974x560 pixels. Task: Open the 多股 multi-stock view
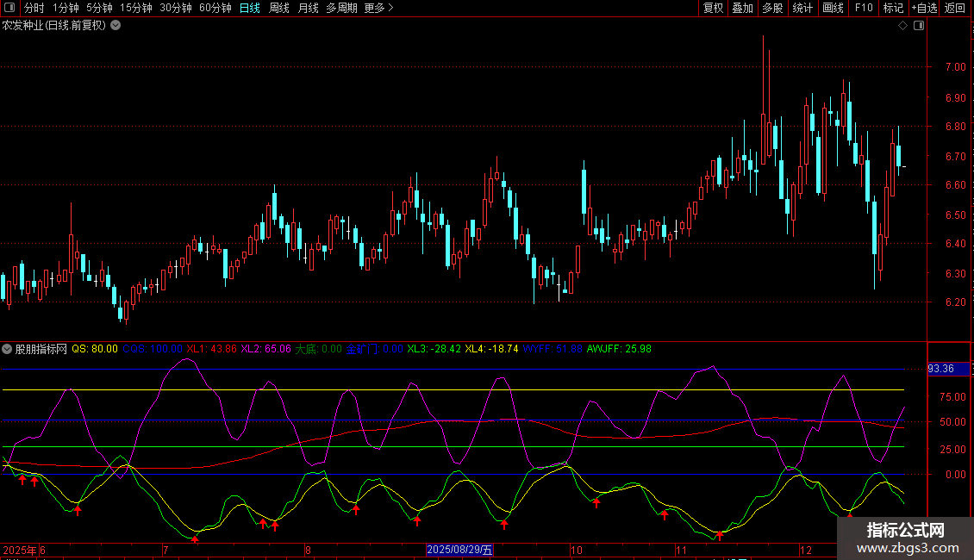point(772,9)
